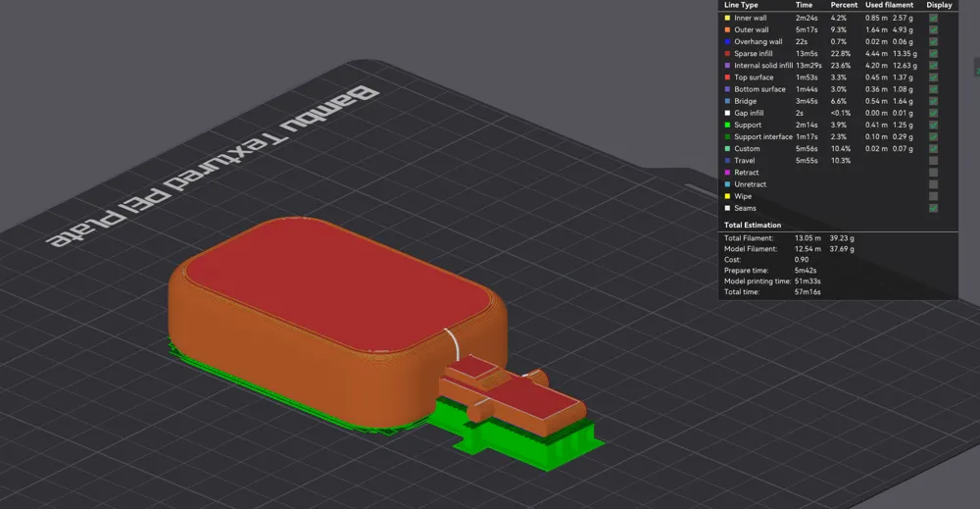Turn on Retract display checkbox

933,173
